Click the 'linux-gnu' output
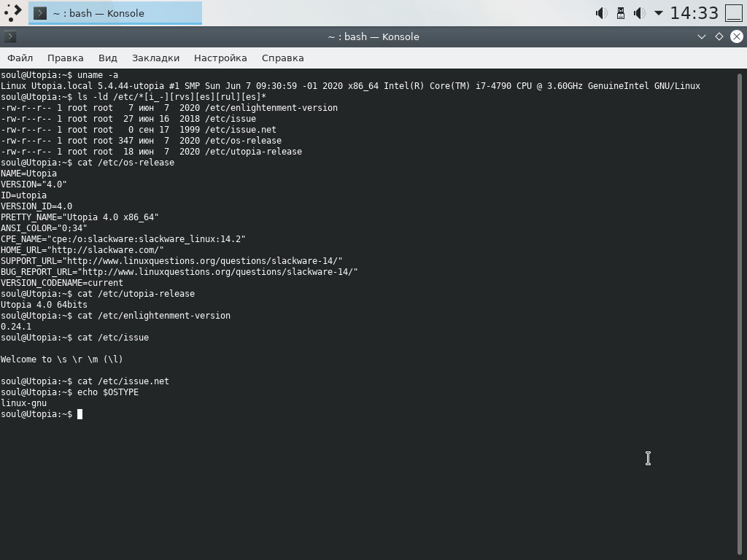Viewport: 747px width, 560px height. pos(24,403)
